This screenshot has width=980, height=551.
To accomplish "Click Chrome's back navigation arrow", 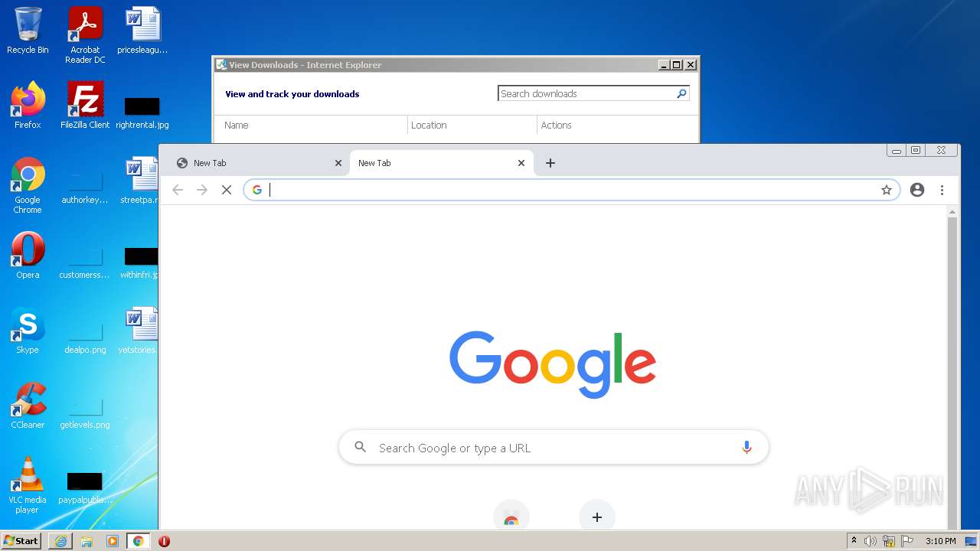I will [x=178, y=190].
